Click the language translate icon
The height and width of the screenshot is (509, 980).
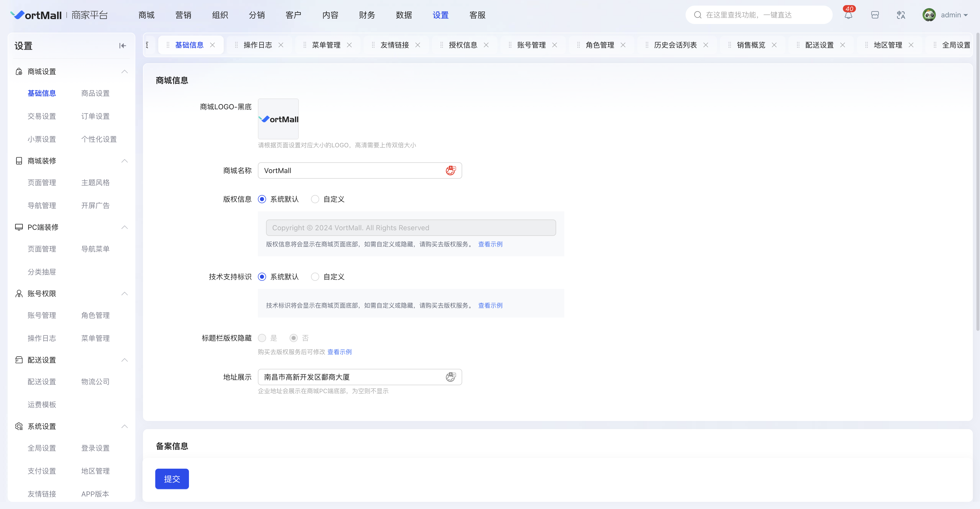[901, 15]
